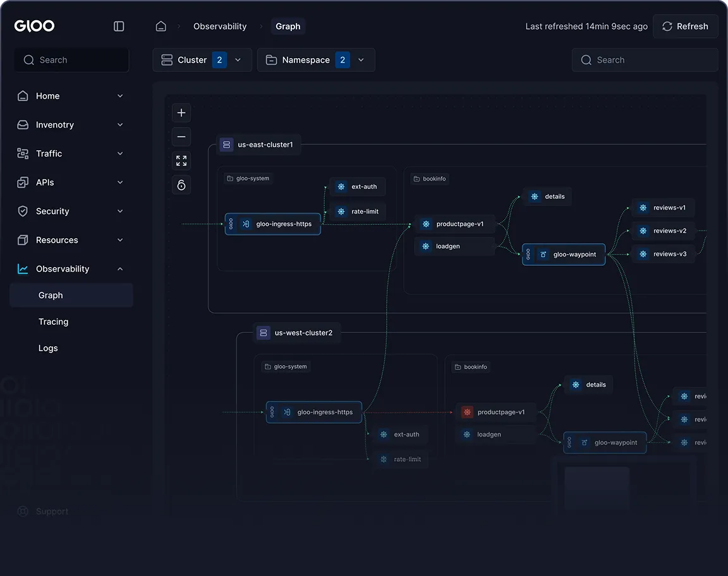
Task: Go to Observability breadcrumb
Action: [x=220, y=27]
